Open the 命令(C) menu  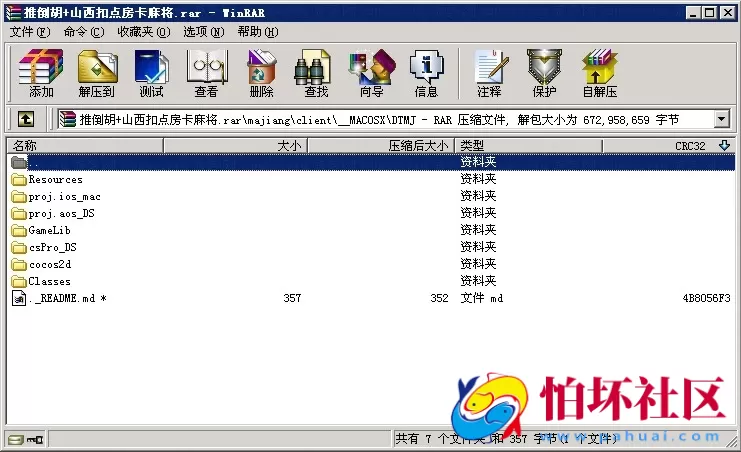coord(84,32)
